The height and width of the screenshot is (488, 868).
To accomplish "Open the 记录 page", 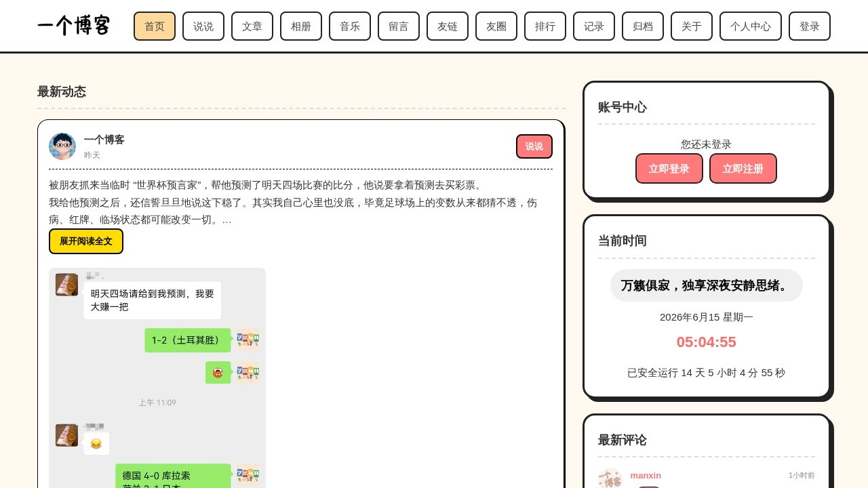I will pyautogui.click(x=594, y=26).
